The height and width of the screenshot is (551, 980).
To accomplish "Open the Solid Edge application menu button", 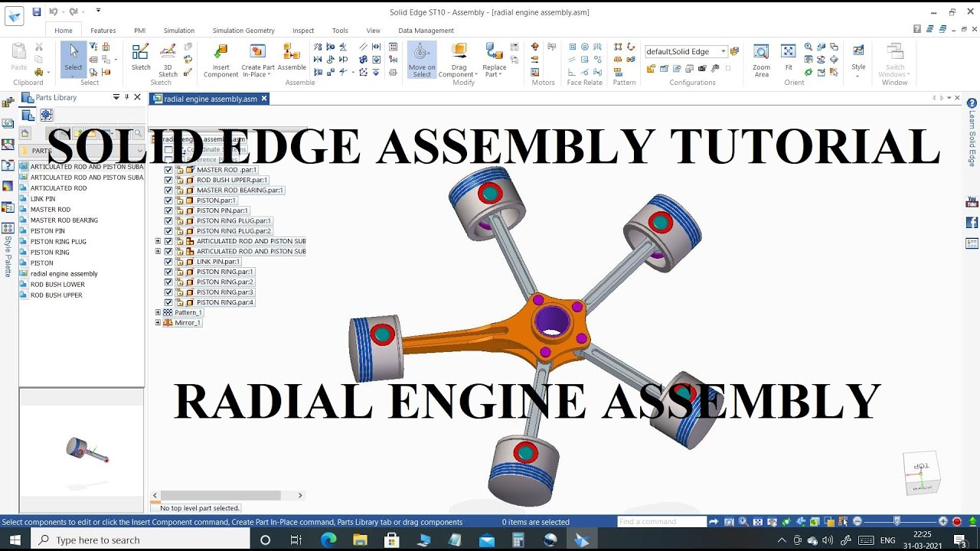I will 14,14.
